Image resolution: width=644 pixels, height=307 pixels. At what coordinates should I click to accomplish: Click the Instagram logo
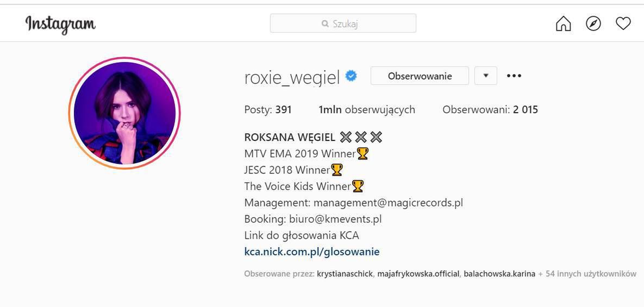60,24
